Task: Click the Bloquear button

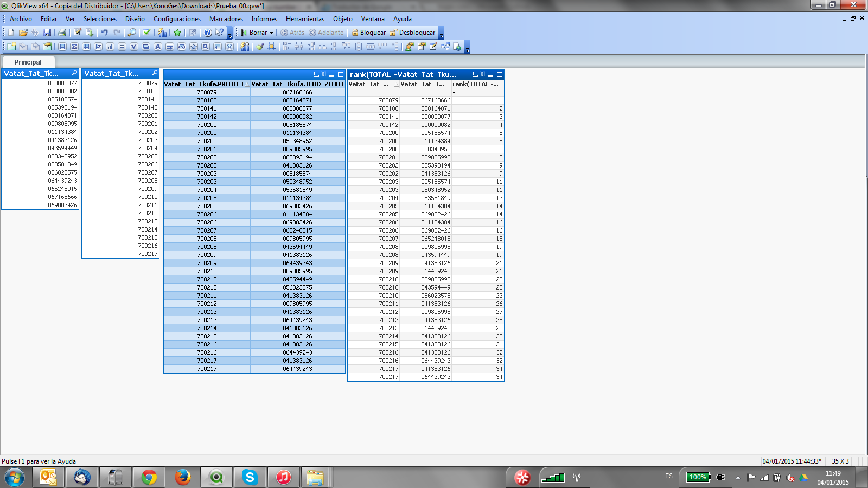Action: pos(368,33)
